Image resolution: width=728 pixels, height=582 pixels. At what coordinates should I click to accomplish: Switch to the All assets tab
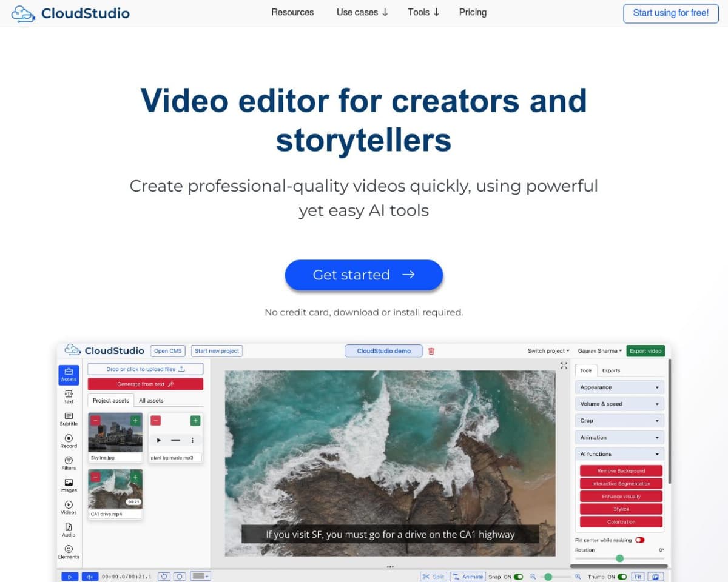(151, 401)
